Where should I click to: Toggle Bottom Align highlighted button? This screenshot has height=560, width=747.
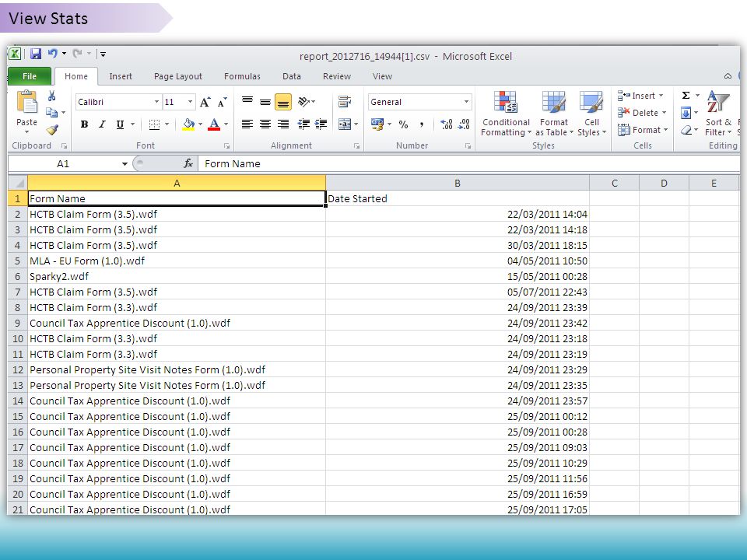point(283,102)
